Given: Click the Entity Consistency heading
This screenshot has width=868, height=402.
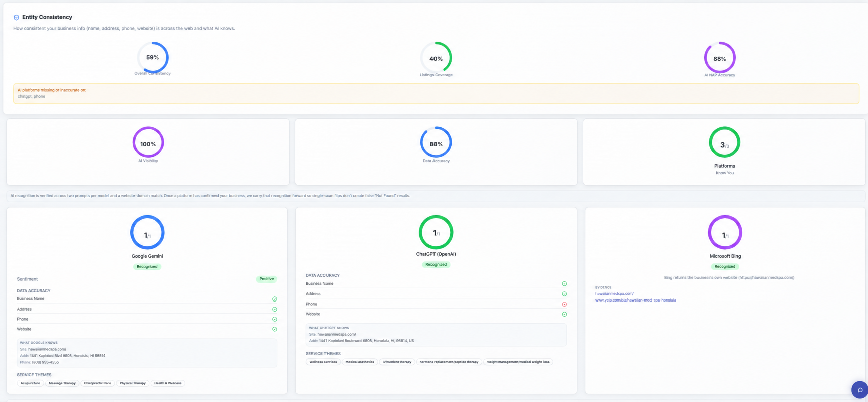Looking at the screenshot, I should pos(47,17).
